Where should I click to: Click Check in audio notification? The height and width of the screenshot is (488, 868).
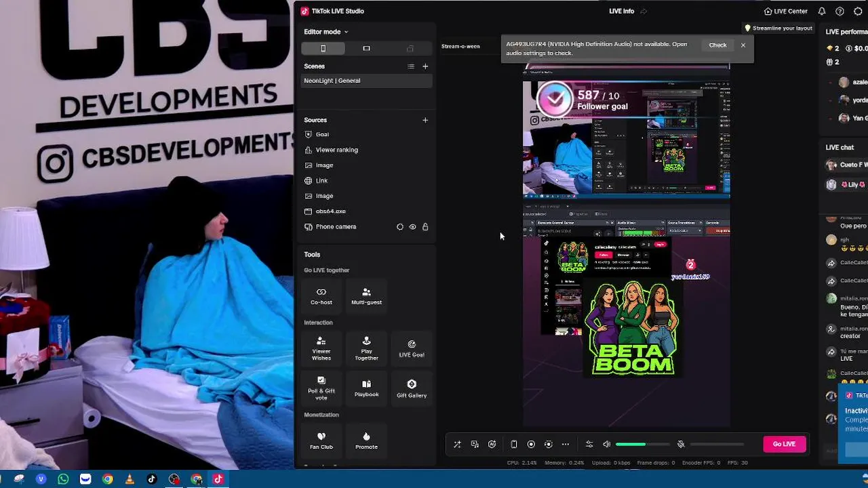(717, 45)
